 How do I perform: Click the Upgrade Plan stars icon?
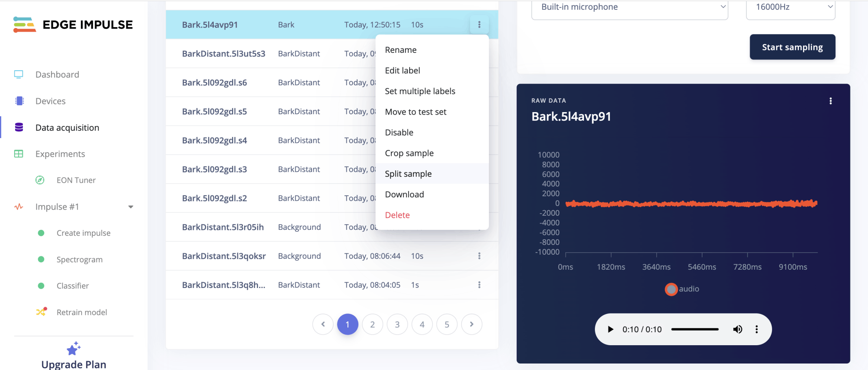(x=74, y=348)
